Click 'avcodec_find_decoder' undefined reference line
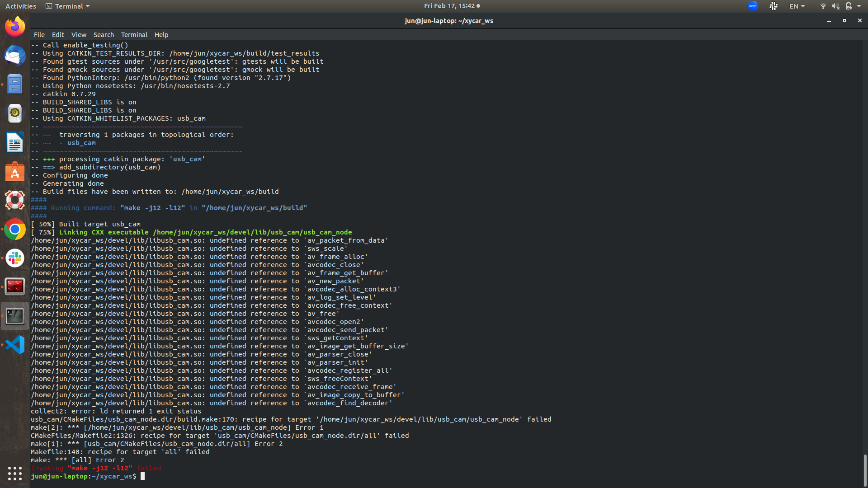 pyautogui.click(x=212, y=403)
